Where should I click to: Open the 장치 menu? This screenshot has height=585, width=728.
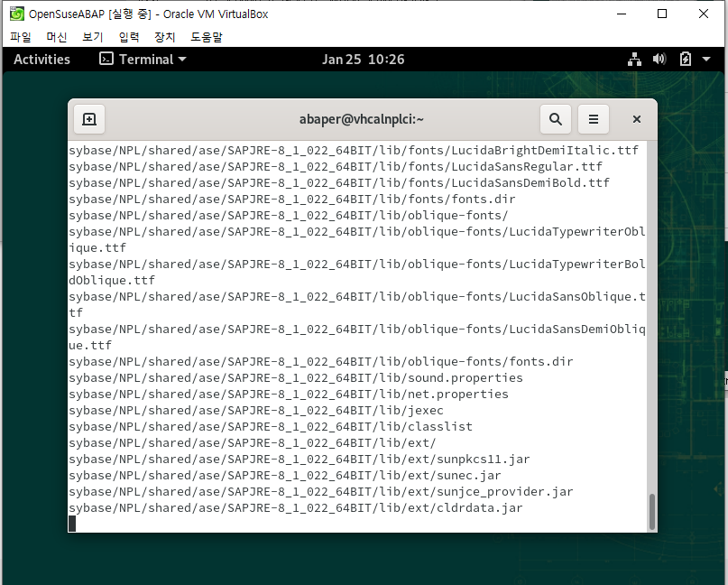tap(165, 37)
